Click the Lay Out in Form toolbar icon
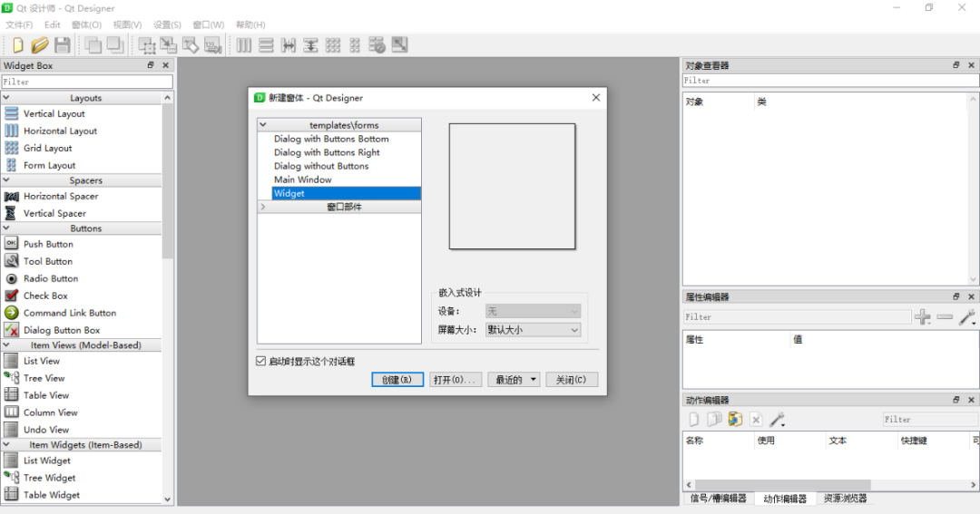 point(355,45)
